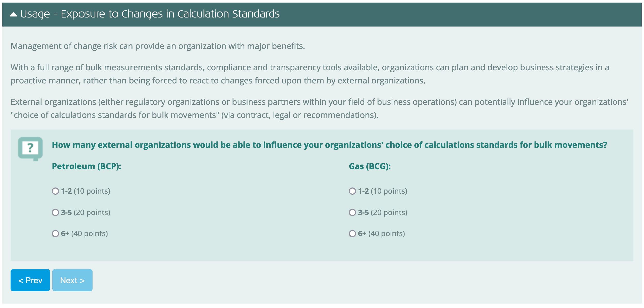Image resolution: width=644 pixels, height=308 pixels.
Task: Click the section header title text
Action: pyautogui.click(x=150, y=14)
